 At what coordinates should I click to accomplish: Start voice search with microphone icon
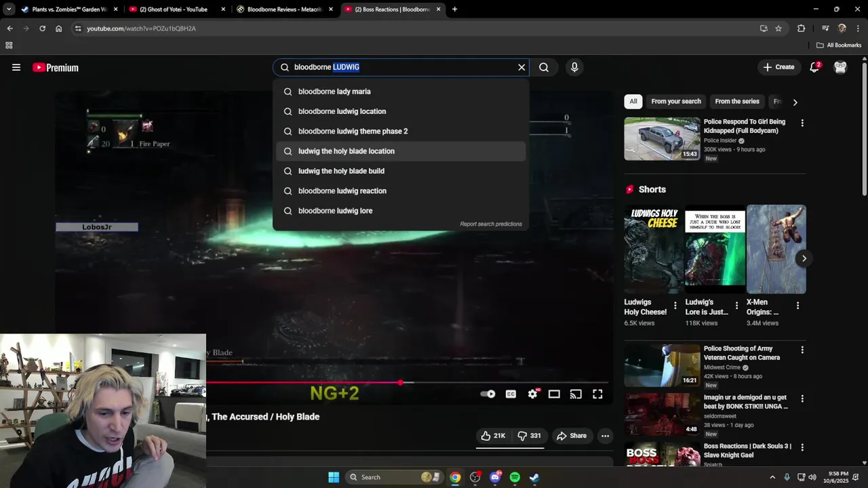(574, 67)
